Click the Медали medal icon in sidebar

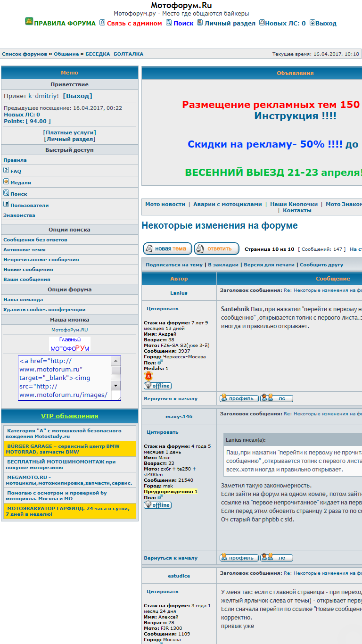(x=6, y=182)
